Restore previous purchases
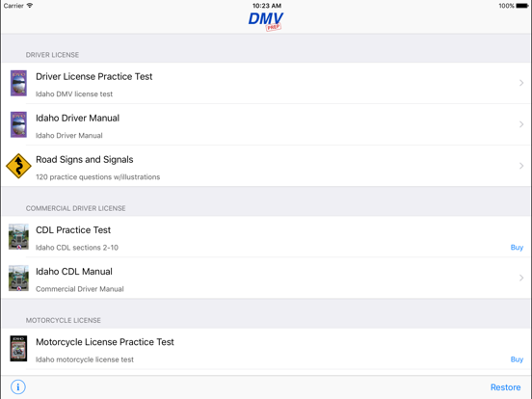The height and width of the screenshot is (399, 532). pyautogui.click(x=506, y=387)
